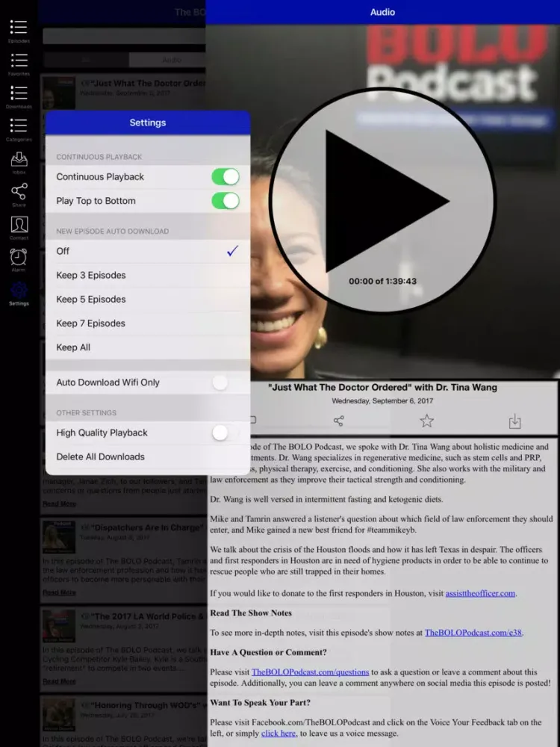Follow the 'click here' voice message link
The image size is (560, 747).
pos(279,734)
